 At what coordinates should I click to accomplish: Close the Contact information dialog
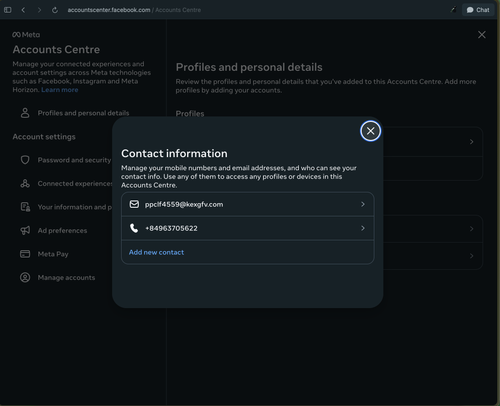[370, 131]
